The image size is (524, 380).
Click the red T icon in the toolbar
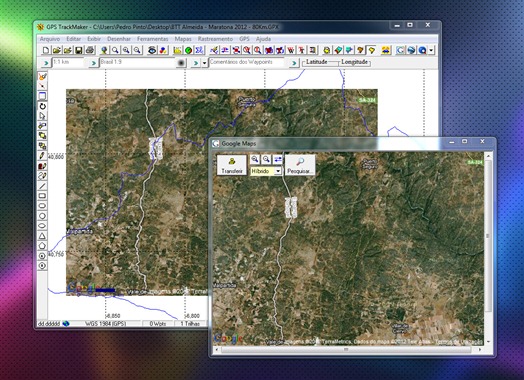pyautogui.click(x=301, y=50)
